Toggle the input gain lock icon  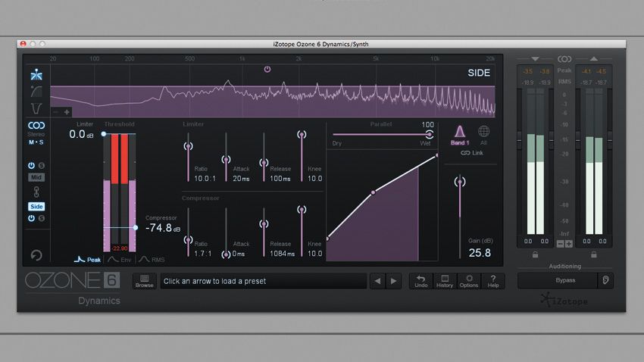click(x=535, y=255)
